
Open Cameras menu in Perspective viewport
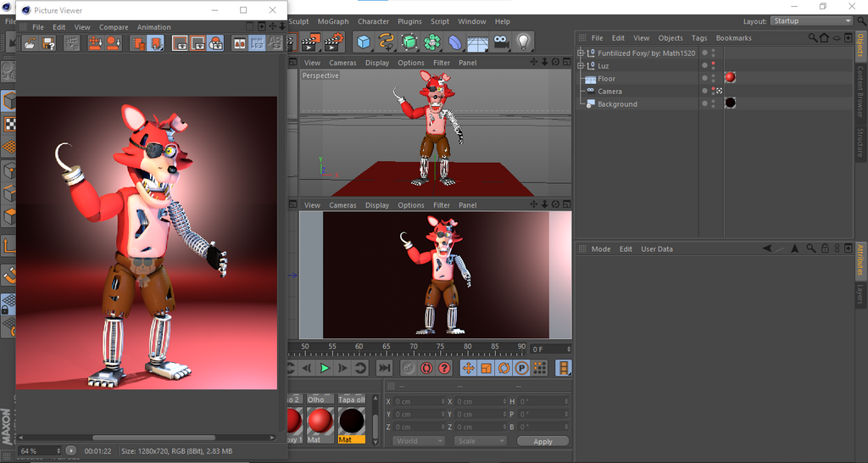click(342, 63)
